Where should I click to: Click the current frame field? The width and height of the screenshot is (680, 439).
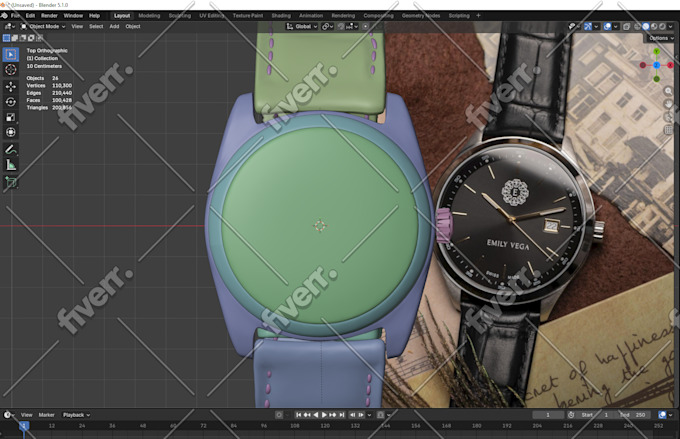pyautogui.click(x=548, y=415)
